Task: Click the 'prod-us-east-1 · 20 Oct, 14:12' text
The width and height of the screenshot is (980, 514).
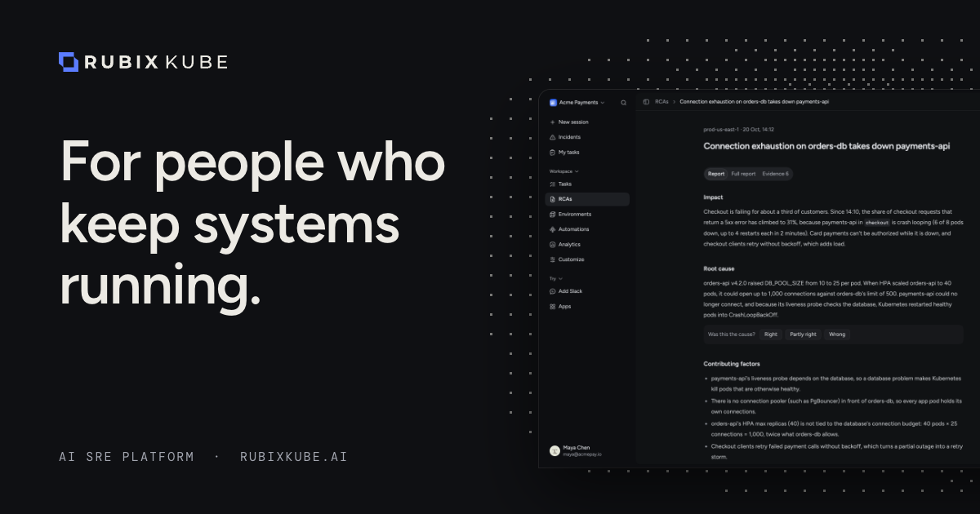Action: pyautogui.click(x=738, y=129)
